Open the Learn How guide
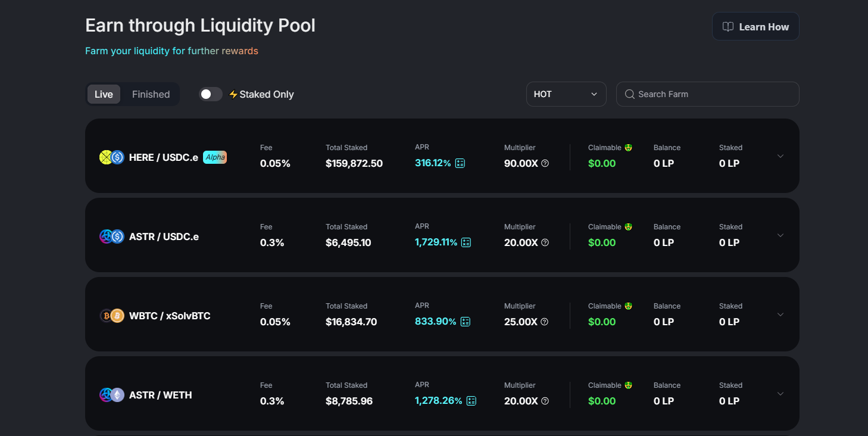This screenshot has height=436, width=868. 755,27
